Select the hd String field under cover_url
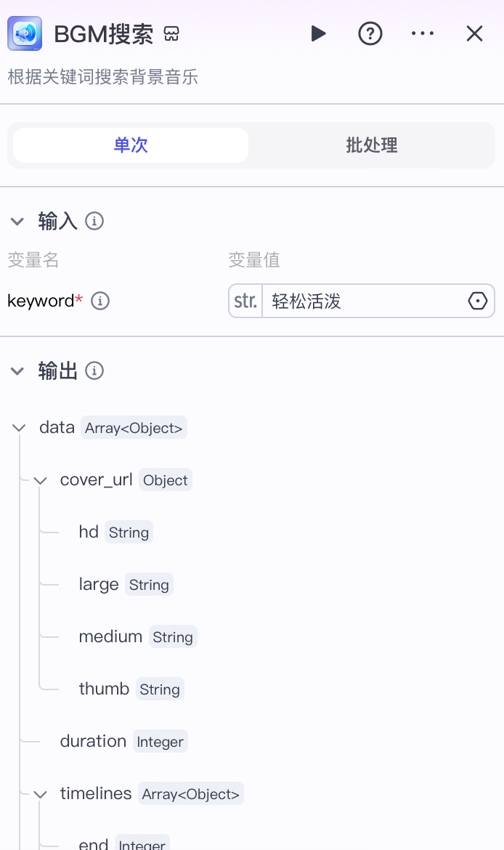The image size is (504, 850). (89, 532)
